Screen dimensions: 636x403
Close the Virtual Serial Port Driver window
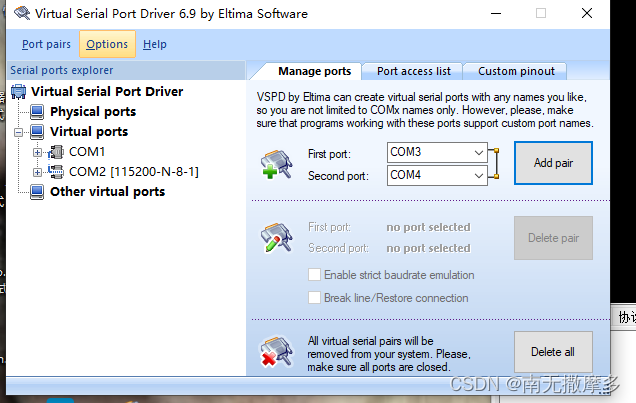tap(587, 13)
